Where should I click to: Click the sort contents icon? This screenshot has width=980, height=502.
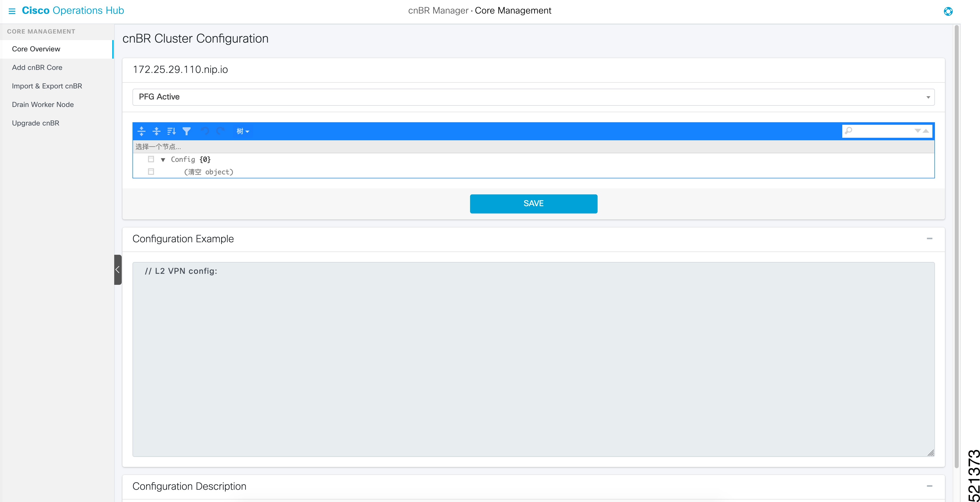172,131
